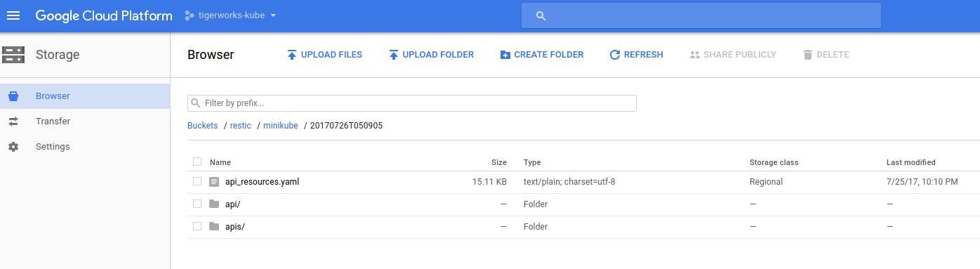Viewport: 980px width, 269px height.
Task: Click the Settings gear icon
Action: [13, 147]
